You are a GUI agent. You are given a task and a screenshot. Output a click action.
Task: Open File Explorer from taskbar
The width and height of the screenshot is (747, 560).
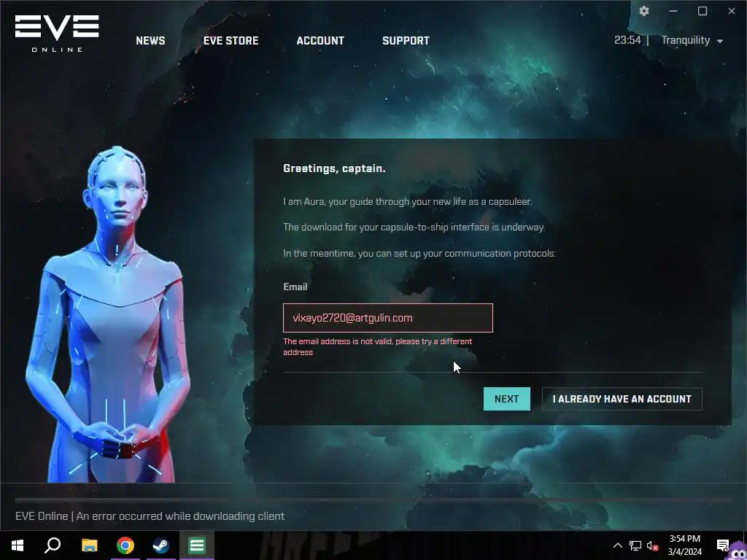click(x=89, y=545)
